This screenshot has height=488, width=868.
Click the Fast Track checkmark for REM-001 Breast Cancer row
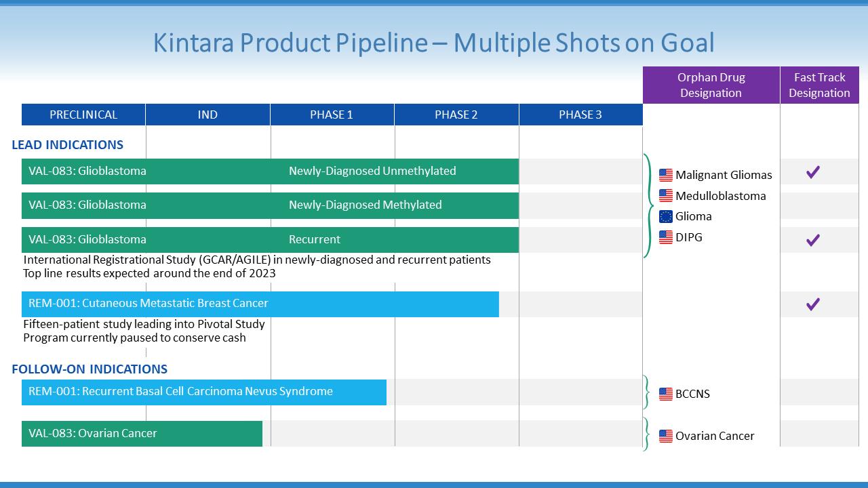click(x=813, y=304)
